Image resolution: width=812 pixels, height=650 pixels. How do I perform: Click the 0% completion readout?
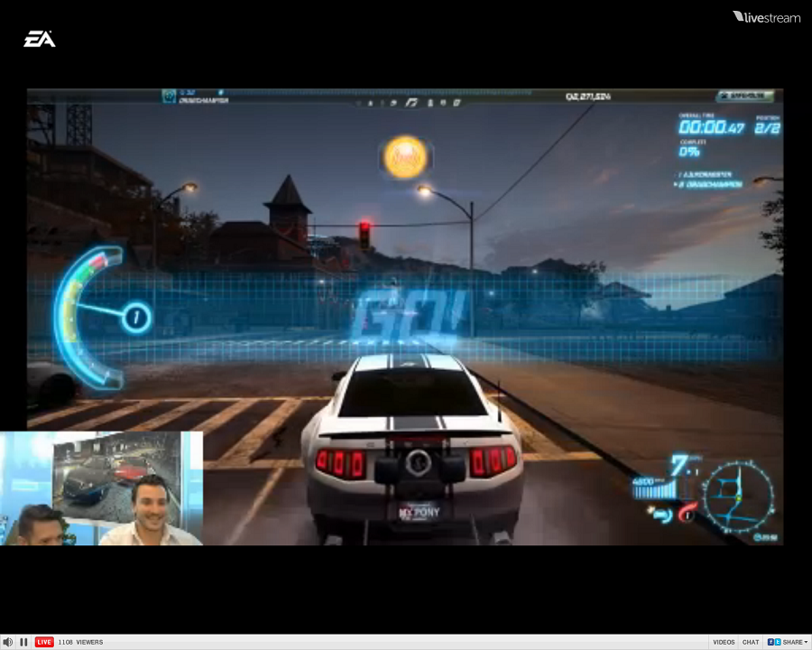coord(689,152)
